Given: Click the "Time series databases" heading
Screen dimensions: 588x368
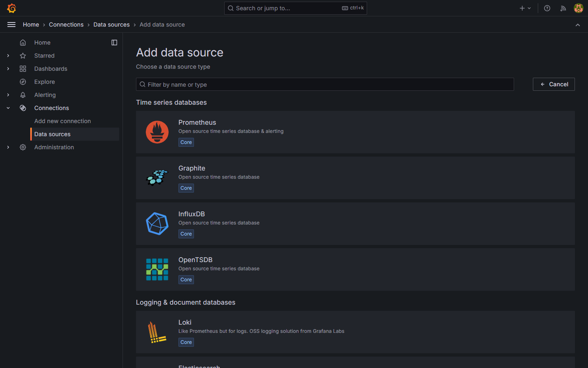Looking at the screenshot, I should [171, 102].
